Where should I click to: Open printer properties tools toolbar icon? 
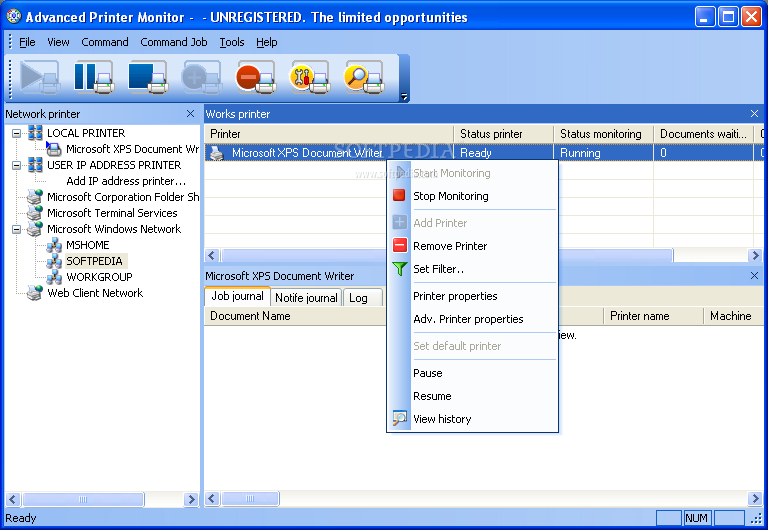(309, 78)
